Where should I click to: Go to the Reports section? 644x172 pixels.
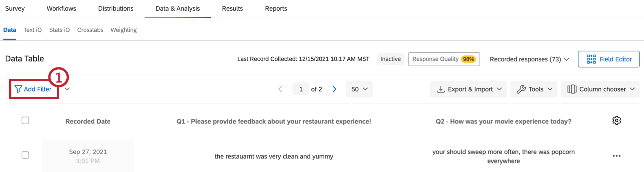pos(276,8)
